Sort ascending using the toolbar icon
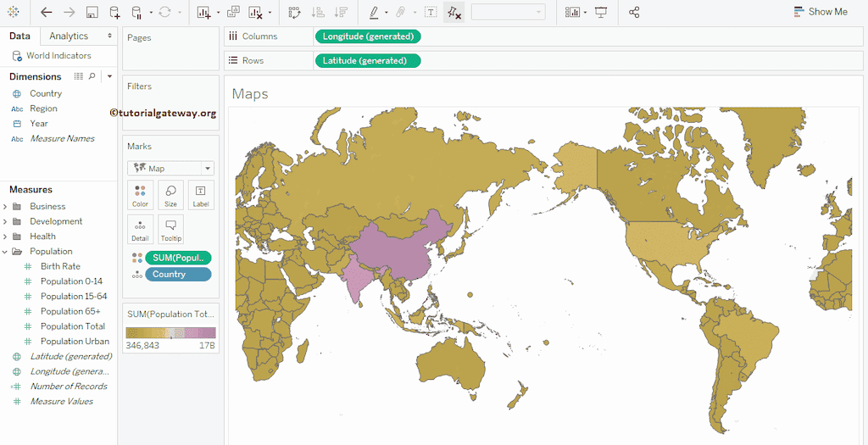The height and width of the screenshot is (445, 868). click(x=318, y=12)
